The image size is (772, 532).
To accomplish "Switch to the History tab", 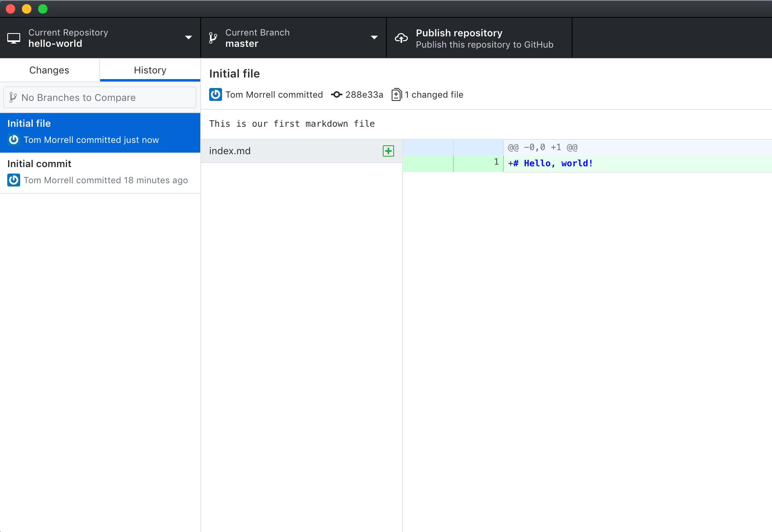I will [150, 70].
